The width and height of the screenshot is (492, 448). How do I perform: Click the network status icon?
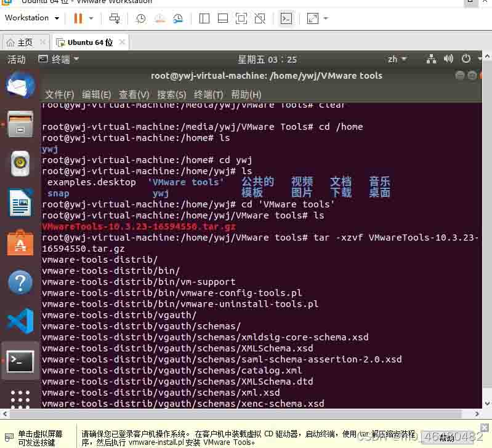point(431,59)
